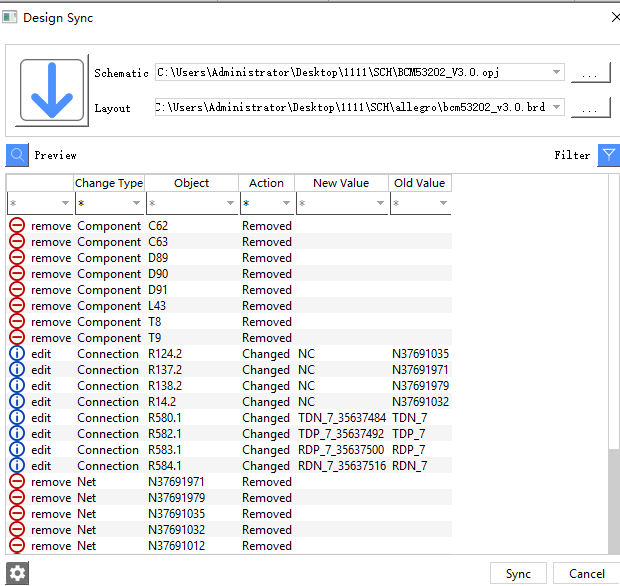Screen dimensions: 620x586
Task: Click the blue info icon for R580.1
Action: [x=17, y=418]
